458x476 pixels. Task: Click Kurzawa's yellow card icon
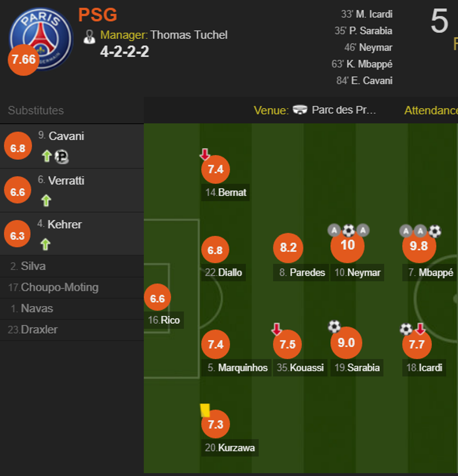205,410
